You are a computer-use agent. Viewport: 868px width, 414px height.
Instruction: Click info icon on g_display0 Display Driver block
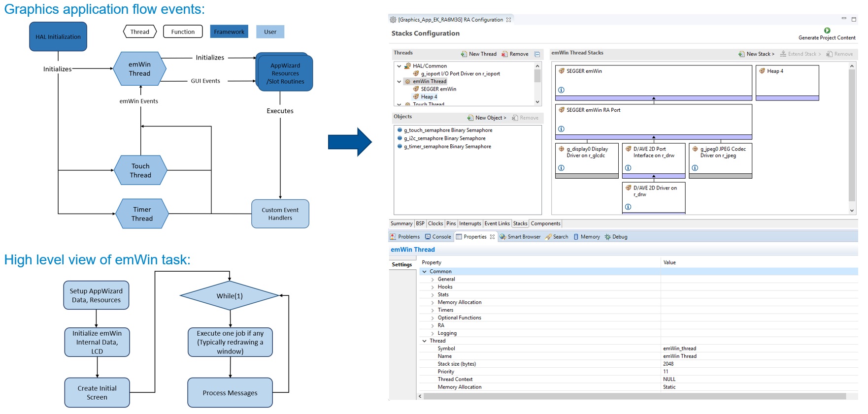[561, 168]
